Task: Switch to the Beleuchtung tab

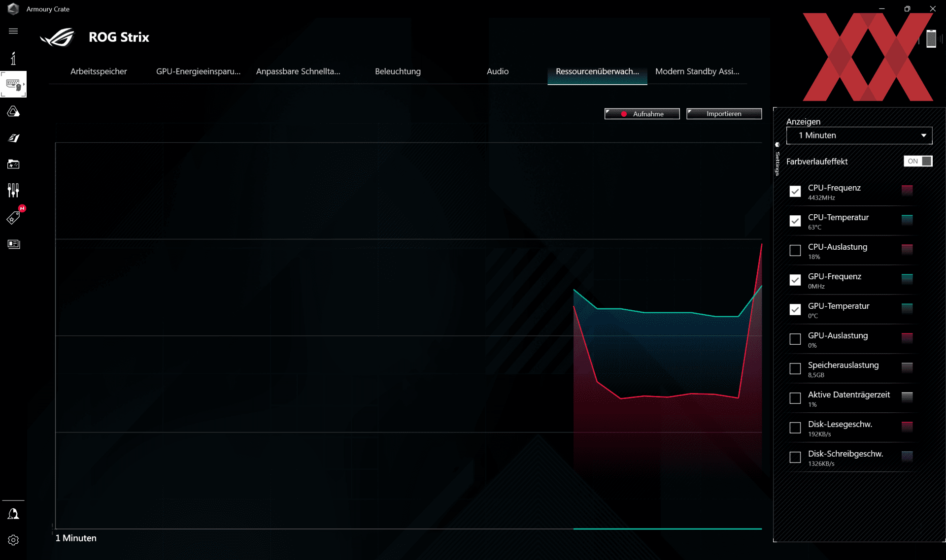Action: (398, 71)
